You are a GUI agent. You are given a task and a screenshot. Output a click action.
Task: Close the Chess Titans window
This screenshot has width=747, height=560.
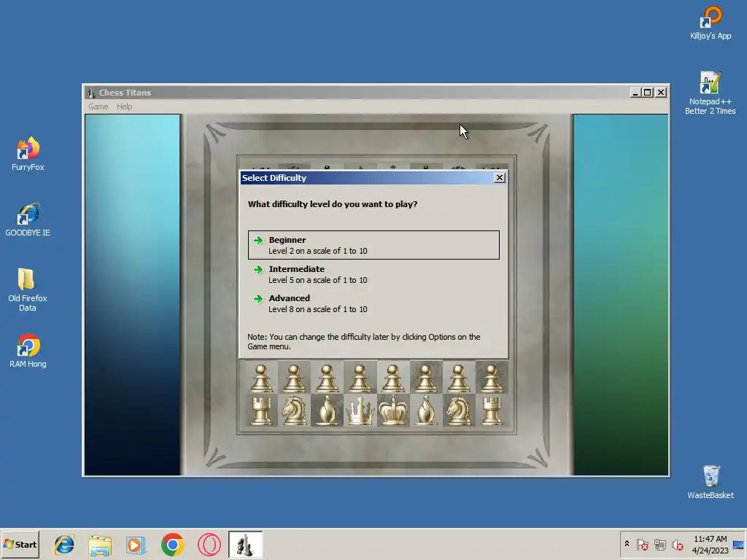tap(661, 93)
